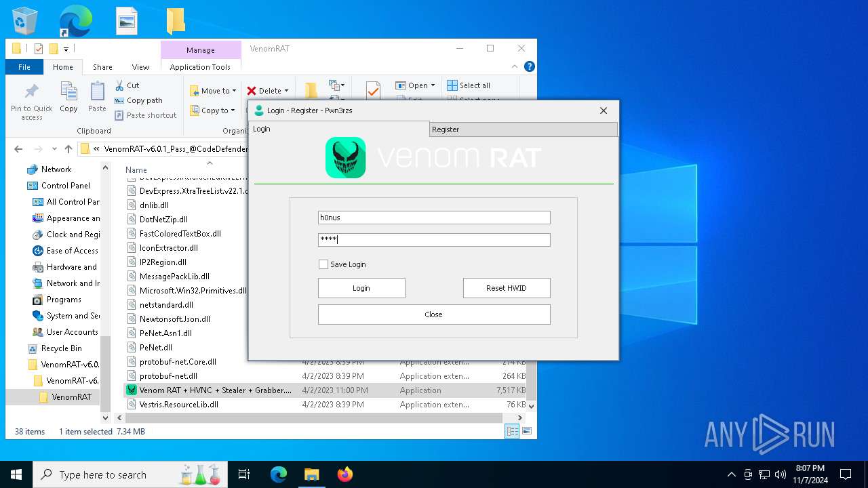This screenshot has height=488, width=868.
Task: Open File Explorer taskbar icon
Action: pos(311,474)
